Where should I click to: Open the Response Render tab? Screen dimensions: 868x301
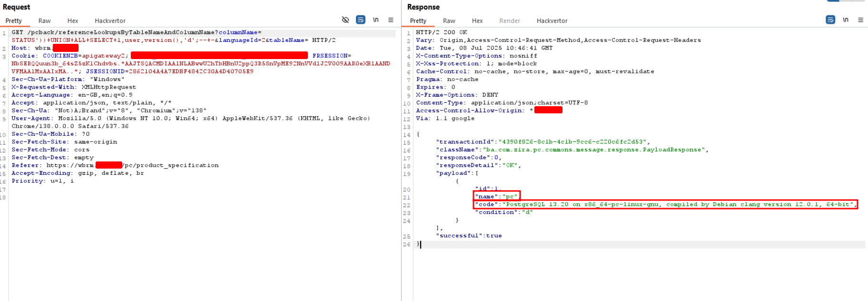coord(509,21)
